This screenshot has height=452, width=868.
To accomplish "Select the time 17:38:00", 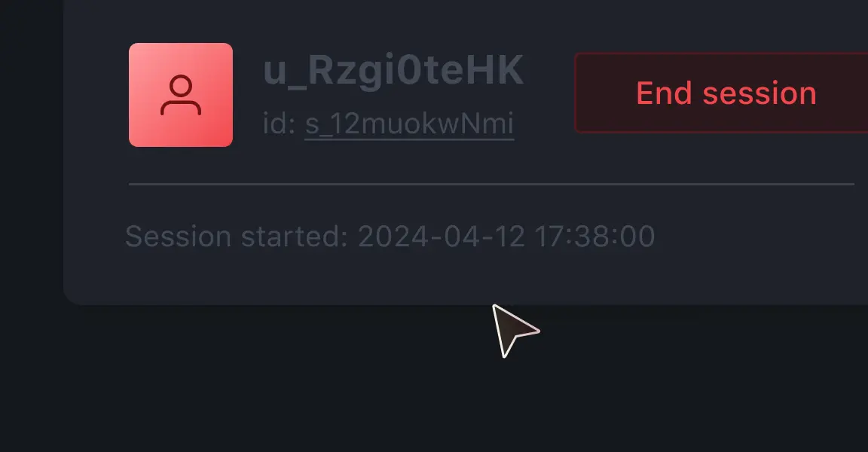I will (595, 237).
